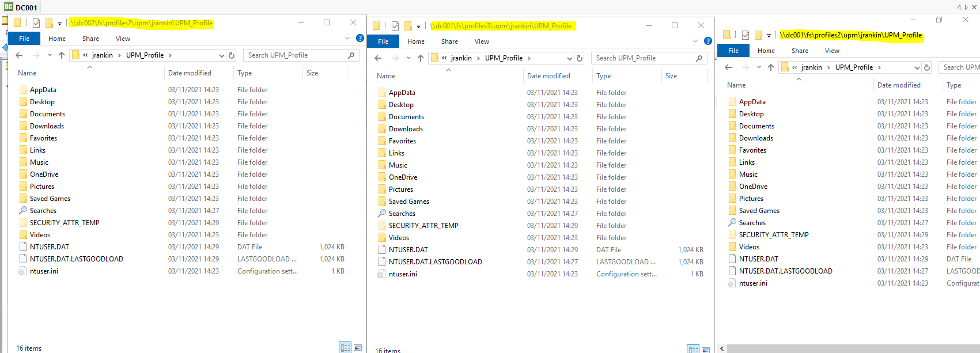
Task: Sort by Date modified in dc002 window
Action: coord(190,73)
